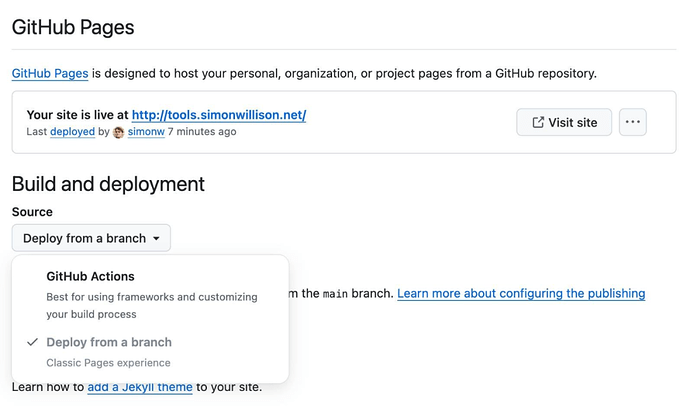Click the add a Jekyll theme link
Image resolution: width=690 pixels, height=412 pixels.
pyautogui.click(x=139, y=387)
